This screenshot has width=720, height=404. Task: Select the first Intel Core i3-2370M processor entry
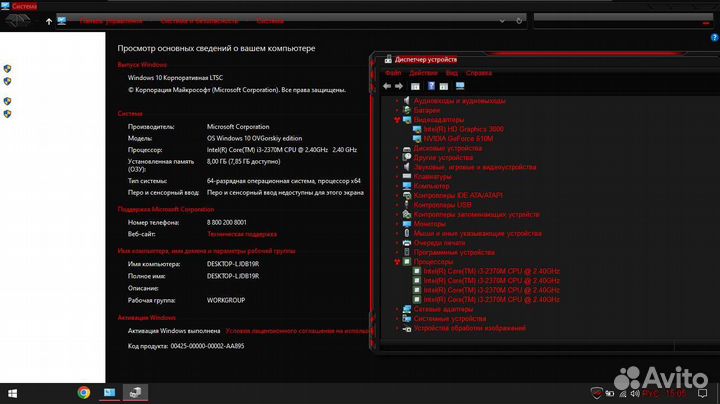point(491,271)
